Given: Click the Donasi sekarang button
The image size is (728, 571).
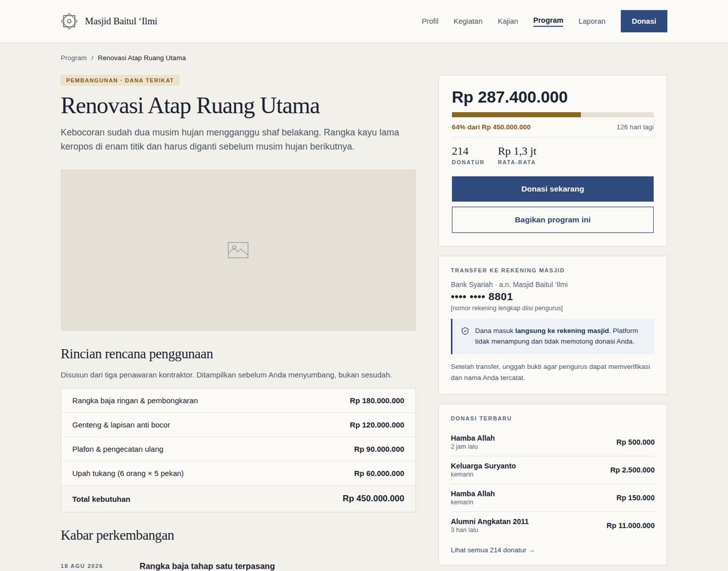Looking at the screenshot, I should [553, 189].
